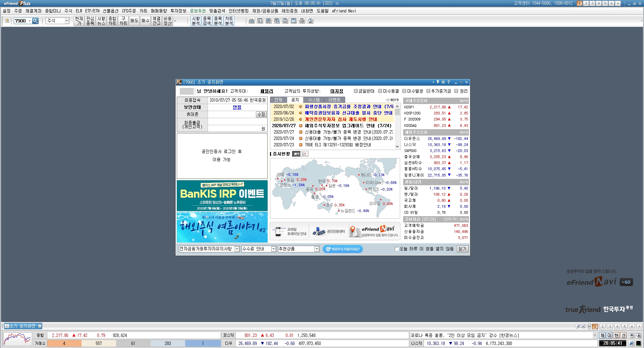644x348 pixels.
Task: Click the pin icon in the notice window title bar
Action: tap(438, 82)
